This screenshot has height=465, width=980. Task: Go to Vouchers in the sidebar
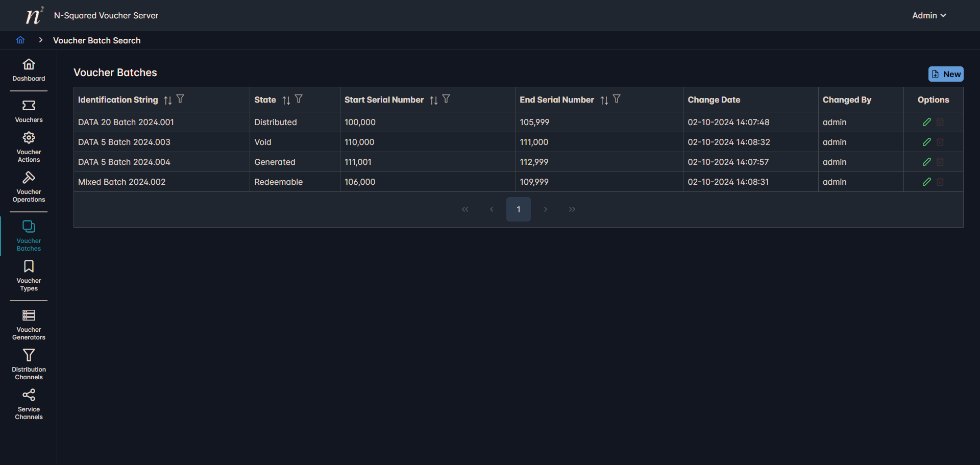tap(29, 111)
